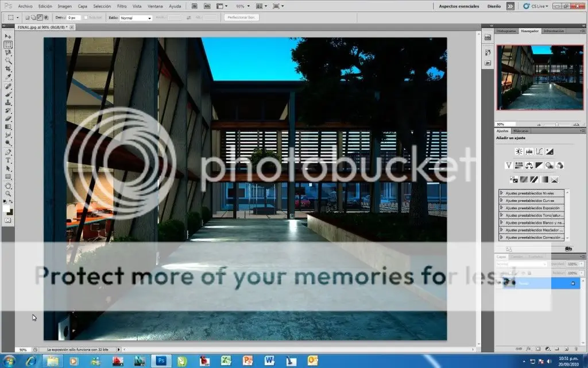Image resolution: width=588 pixels, height=368 pixels.
Task: Add an Exposure adjustment
Action: (550, 151)
